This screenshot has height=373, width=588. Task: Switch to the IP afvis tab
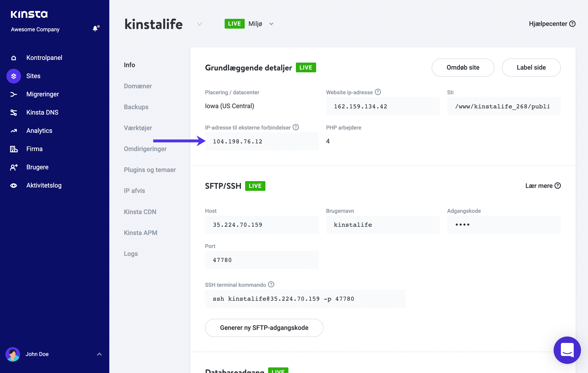[x=134, y=191]
